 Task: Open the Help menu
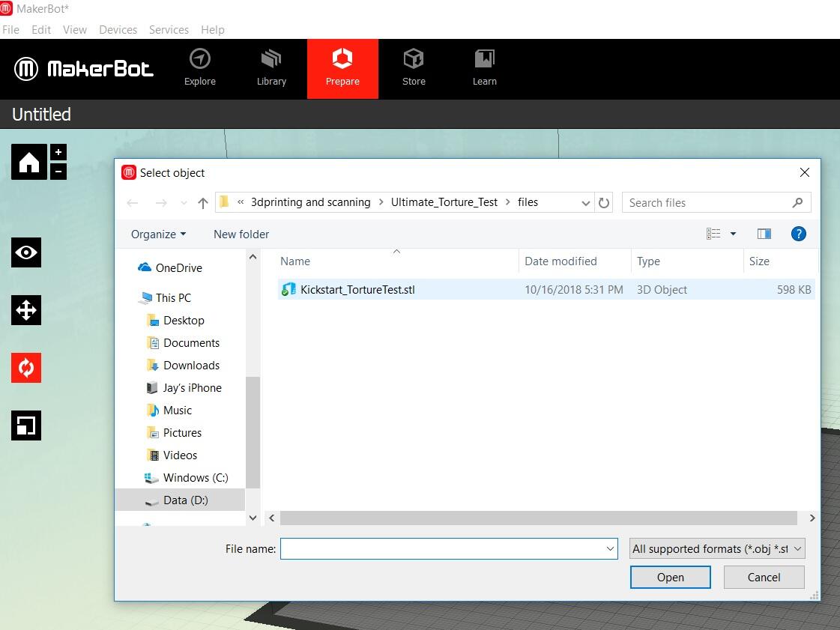tap(213, 29)
